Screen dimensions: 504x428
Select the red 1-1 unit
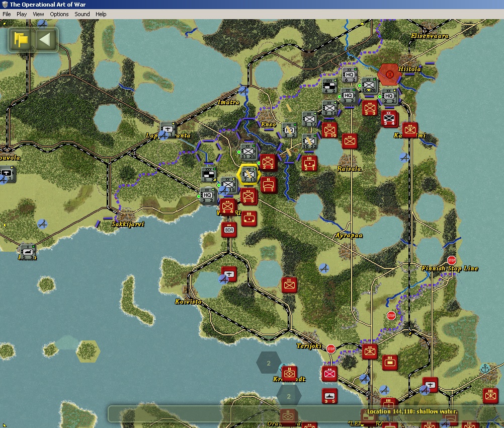coord(268,185)
